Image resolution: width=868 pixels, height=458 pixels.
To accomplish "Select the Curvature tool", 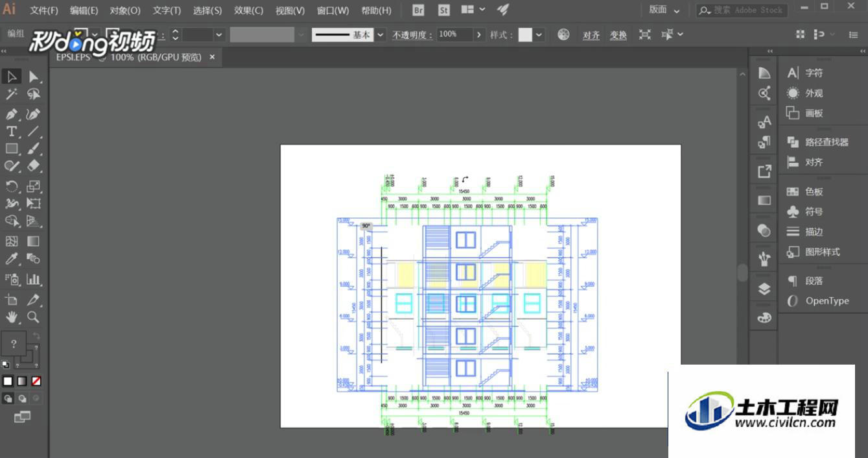I will coord(34,114).
